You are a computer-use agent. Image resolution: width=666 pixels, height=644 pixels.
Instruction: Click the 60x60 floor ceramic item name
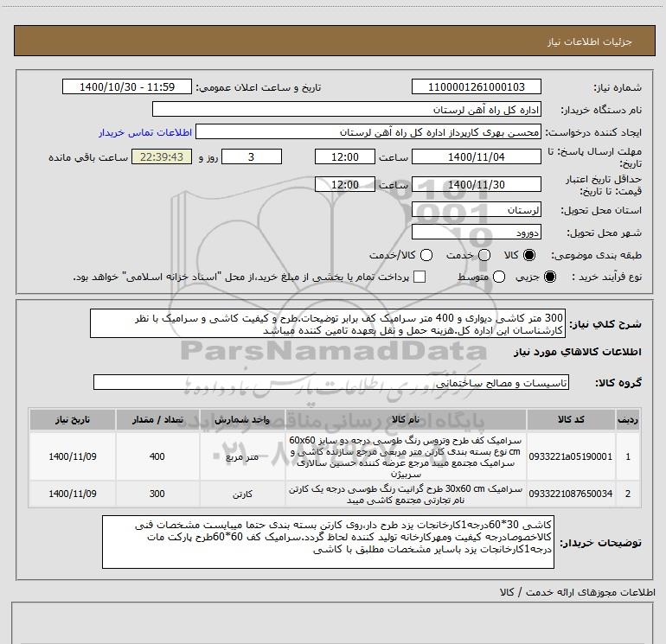406,456
